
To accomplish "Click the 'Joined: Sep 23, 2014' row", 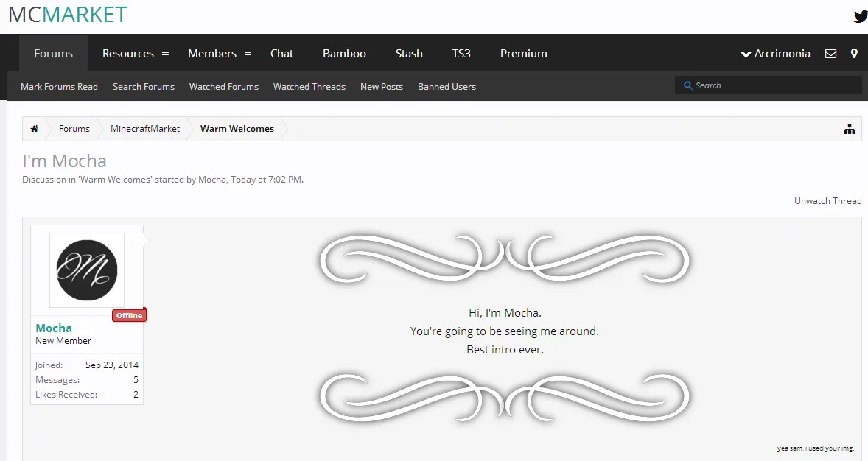I will [x=87, y=365].
